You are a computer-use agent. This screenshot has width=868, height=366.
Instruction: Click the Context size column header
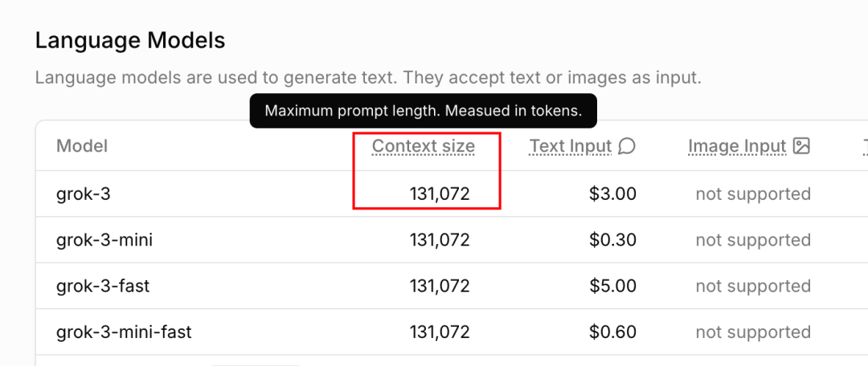(x=423, y=146)
